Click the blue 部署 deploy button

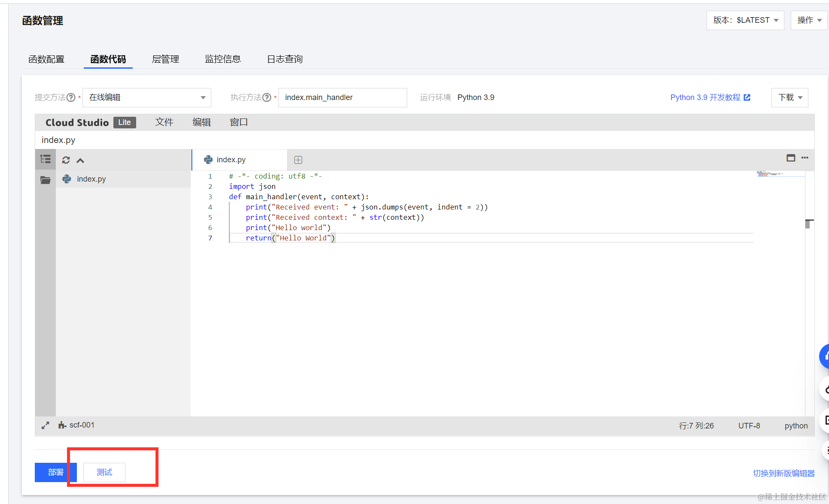[55, 472]
